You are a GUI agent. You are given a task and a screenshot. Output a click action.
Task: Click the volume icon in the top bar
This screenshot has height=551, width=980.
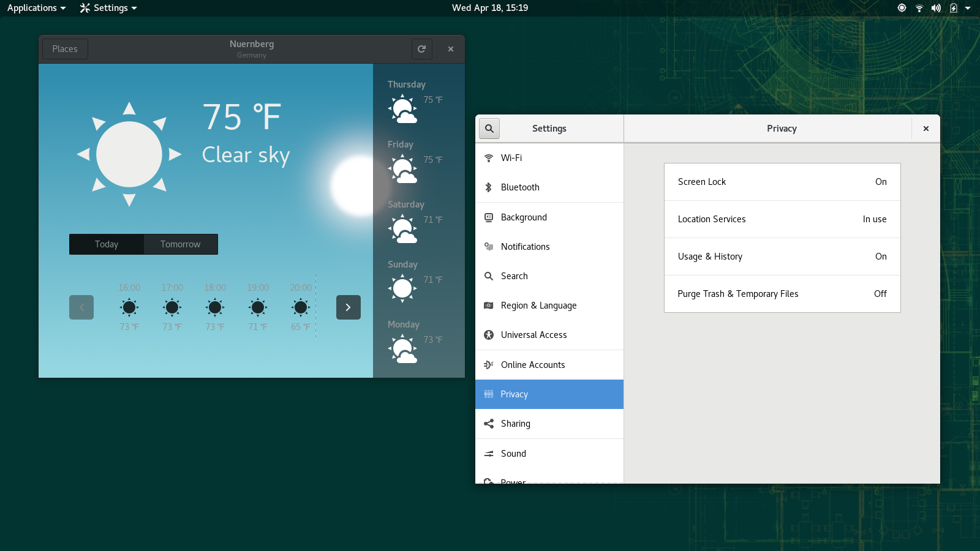pos(936,8)
